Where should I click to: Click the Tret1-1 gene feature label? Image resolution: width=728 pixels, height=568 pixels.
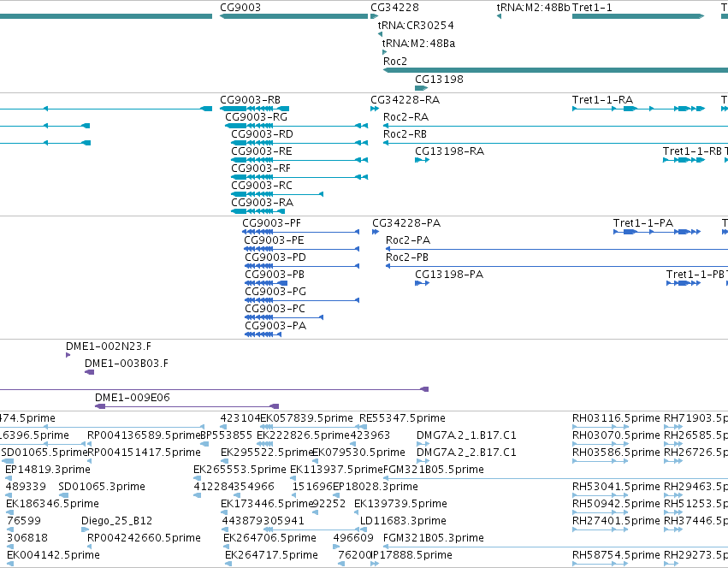[x=592, y=8]
